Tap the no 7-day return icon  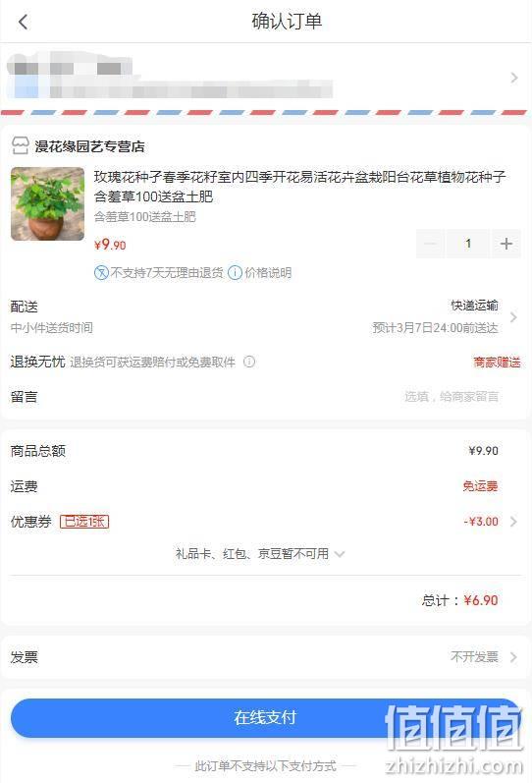click(x=101, y=273)
